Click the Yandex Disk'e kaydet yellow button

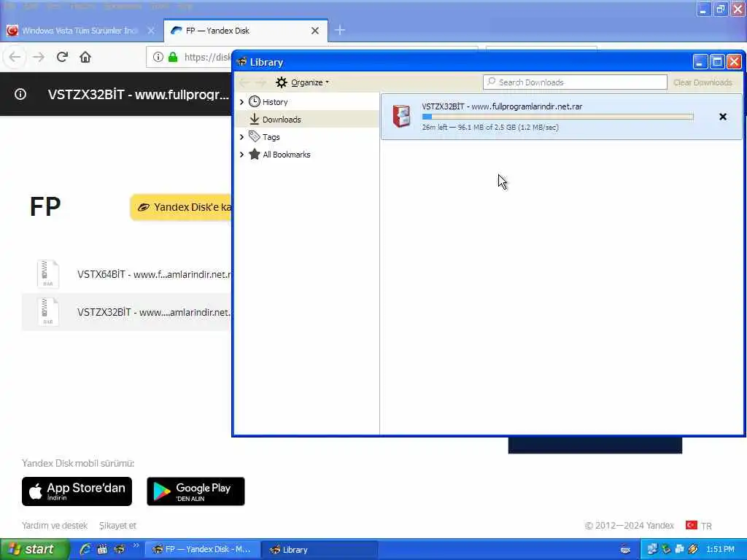[181, 207]
